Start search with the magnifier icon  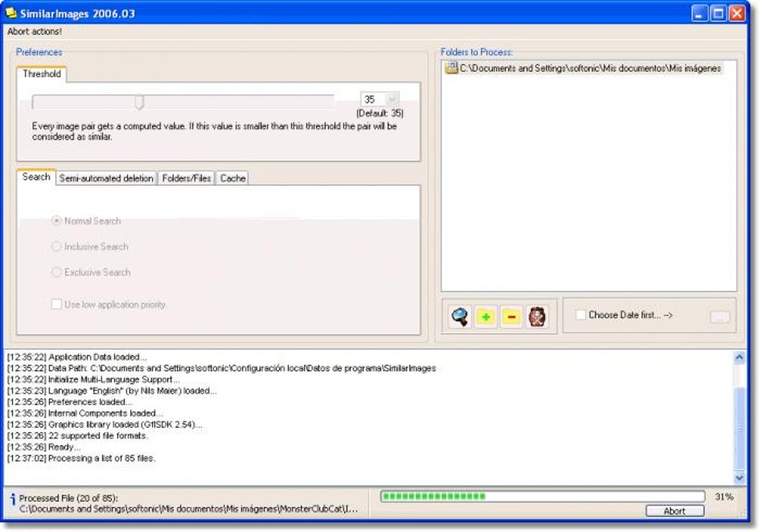[459, 317]
